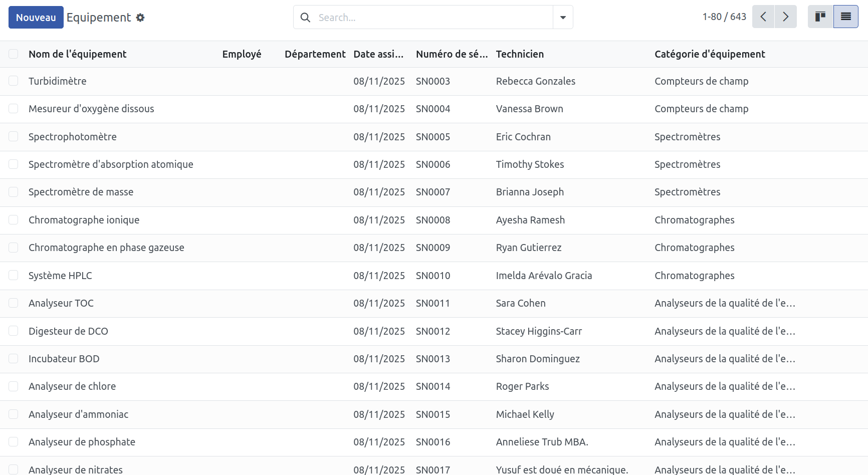Expand the search options dropdown
The height and width of the screenshot is (475, 868).
563,18
